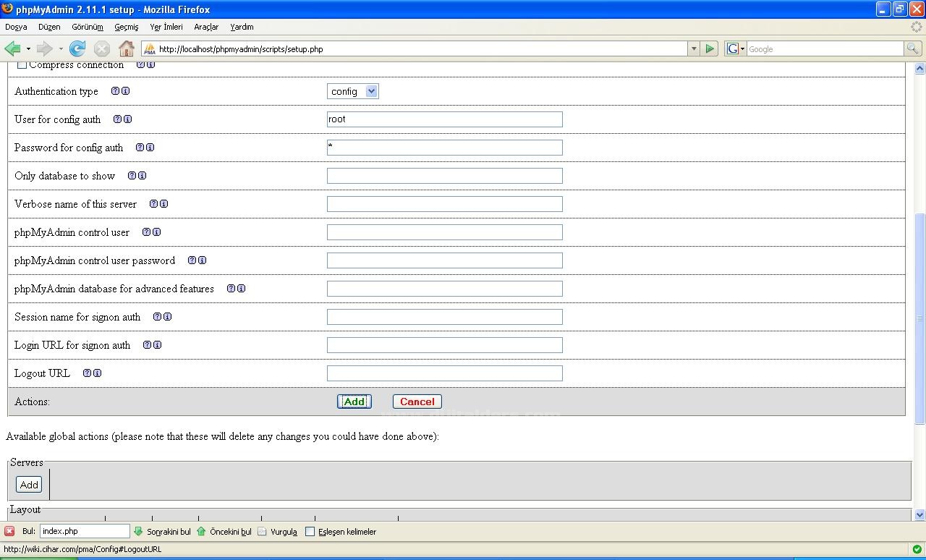Click the Reload page icon
The width and height of the screenshot is (926, 560).
77,48
